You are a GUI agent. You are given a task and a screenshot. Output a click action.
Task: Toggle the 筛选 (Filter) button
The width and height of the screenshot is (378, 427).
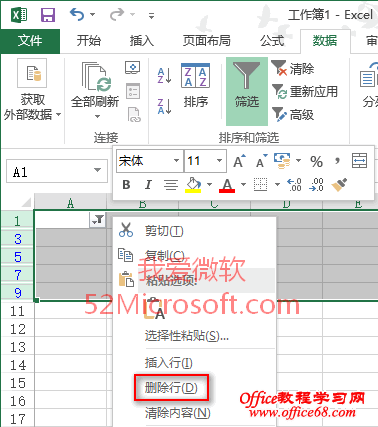pyautogui.click(x=247, y=91)
